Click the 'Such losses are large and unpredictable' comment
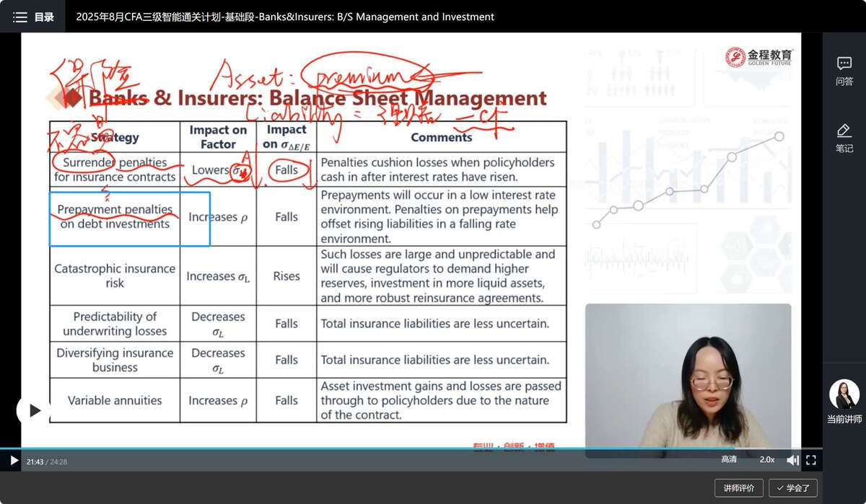The height and width of the screenshot is (504, 866). coord(438,275)
